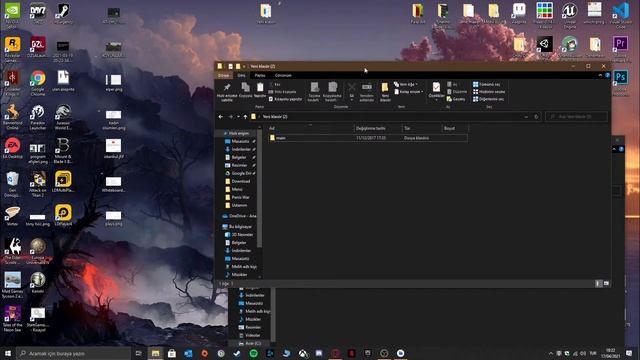Click the Özellikler (properties) ribbon icon

click(436, 91)
